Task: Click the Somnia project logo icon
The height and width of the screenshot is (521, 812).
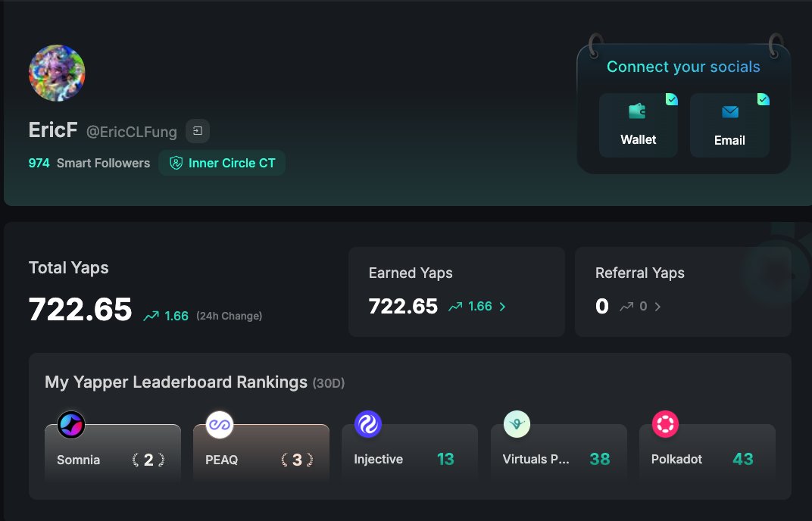Action: tap(71, 425)
